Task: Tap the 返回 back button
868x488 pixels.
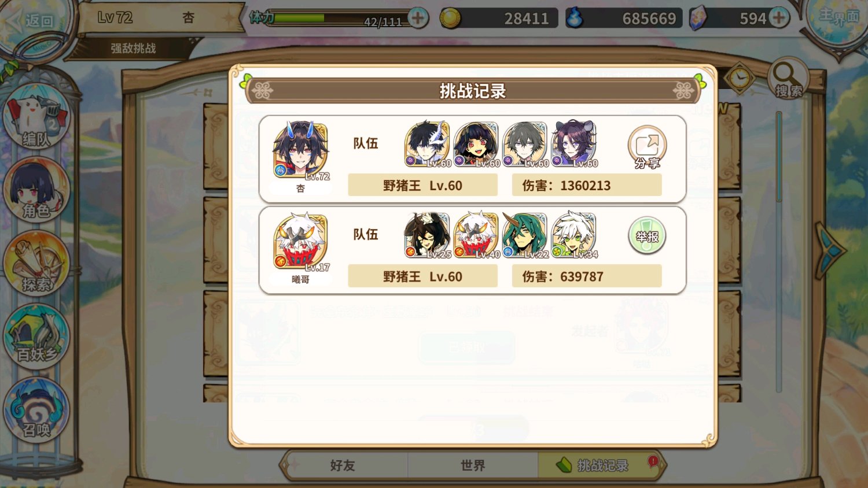Action: point(32,21)
